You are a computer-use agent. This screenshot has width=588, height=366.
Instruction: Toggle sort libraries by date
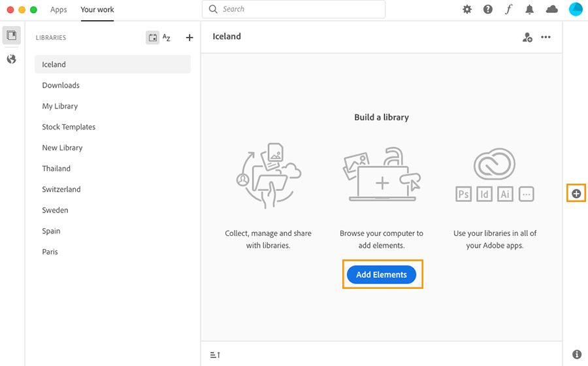pyautogui.click(x=152, y=38)
